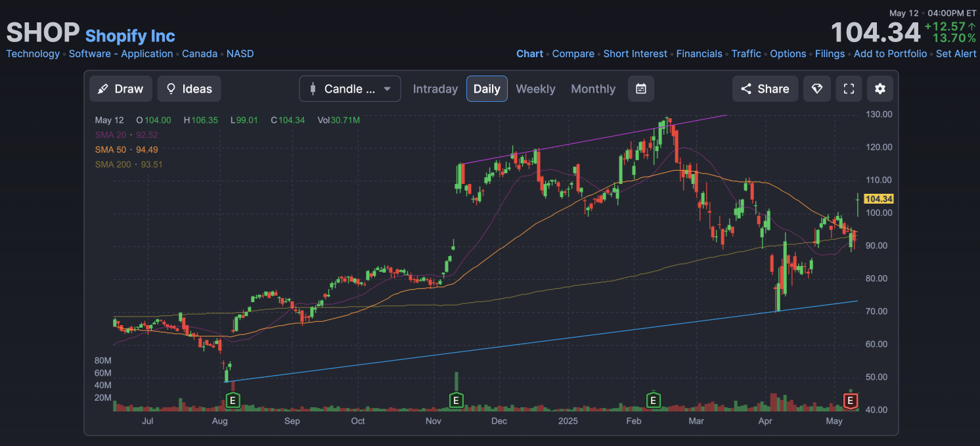Viewport: 980px width, 446px height.
Task: Click the Shopify Inc company name
Action: coord(130,35)
